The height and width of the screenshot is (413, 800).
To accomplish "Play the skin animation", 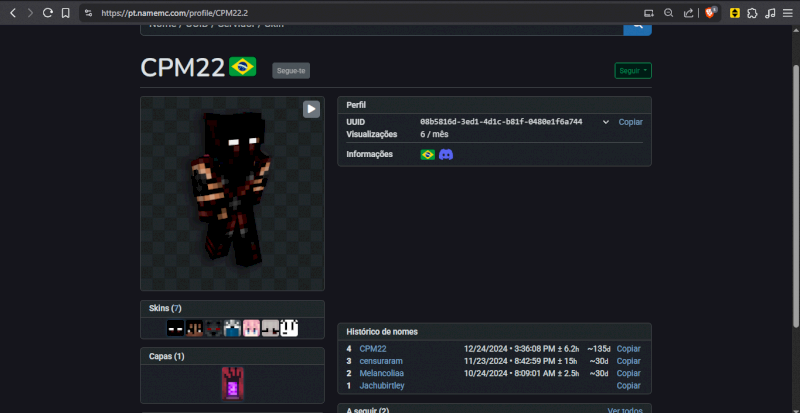I will 311,109.
